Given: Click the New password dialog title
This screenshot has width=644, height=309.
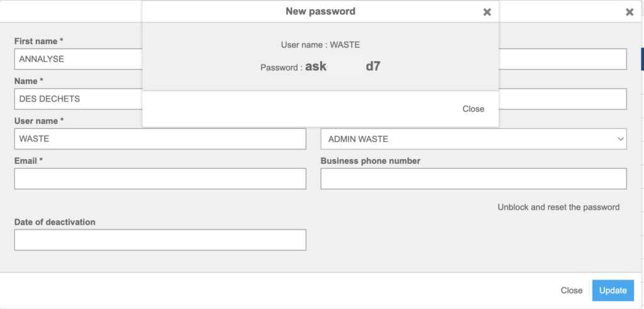Looking at the screenshot, I should point(320,11).
